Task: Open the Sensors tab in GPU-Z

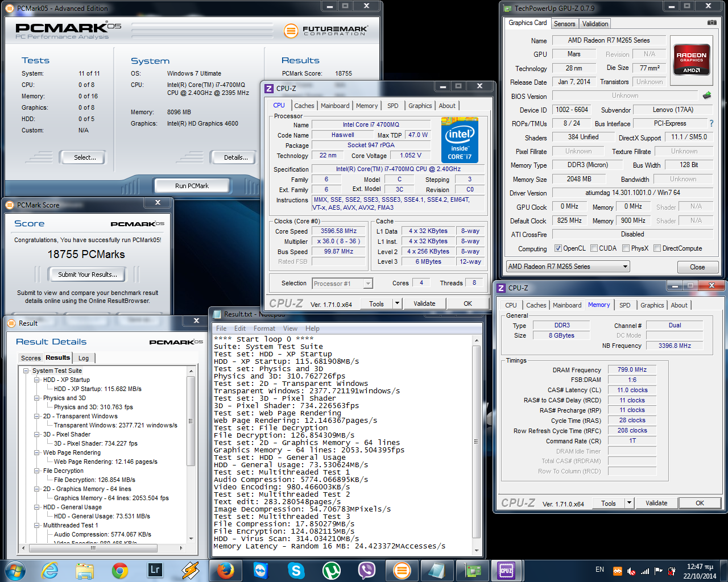Action: click(x=565, y=24)
